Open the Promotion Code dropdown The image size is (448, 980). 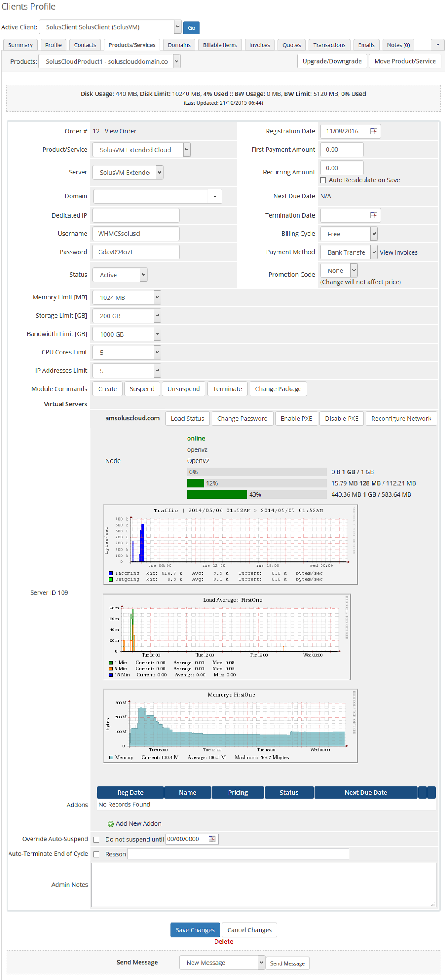click(339, 270)
